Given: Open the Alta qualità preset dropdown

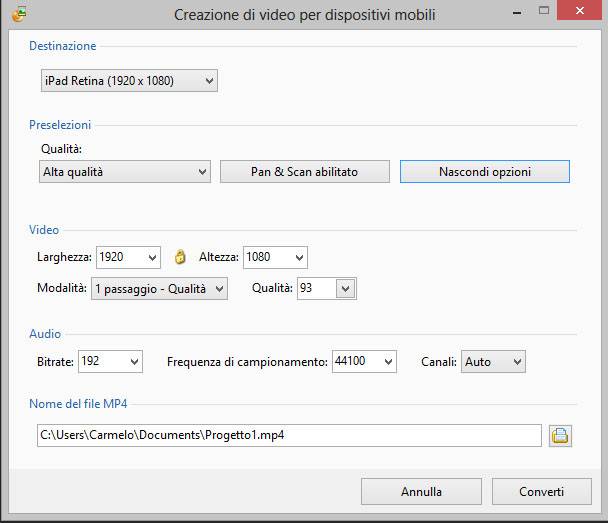Looking at the screenshot, I should point(125,172).
